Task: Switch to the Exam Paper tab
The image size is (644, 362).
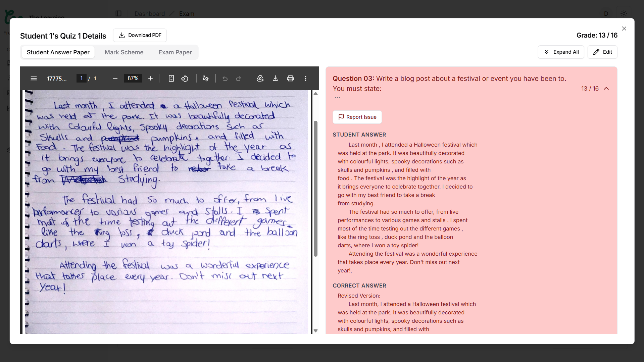Action: pos(175,52)
